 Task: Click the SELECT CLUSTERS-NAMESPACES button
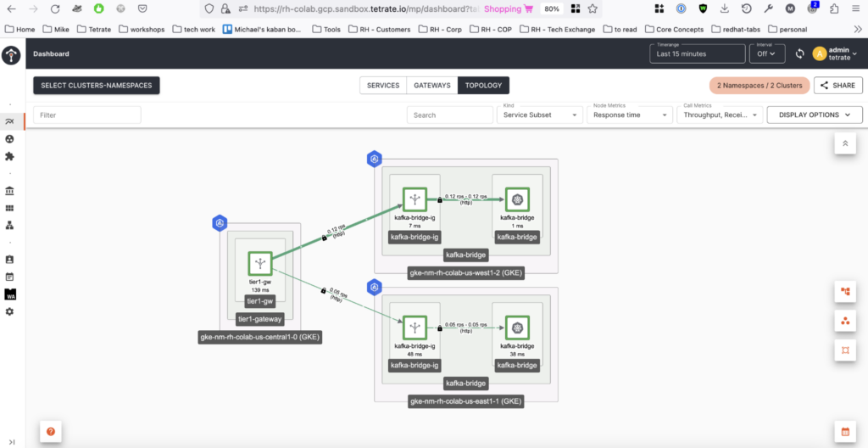click(x=97, y=86)
